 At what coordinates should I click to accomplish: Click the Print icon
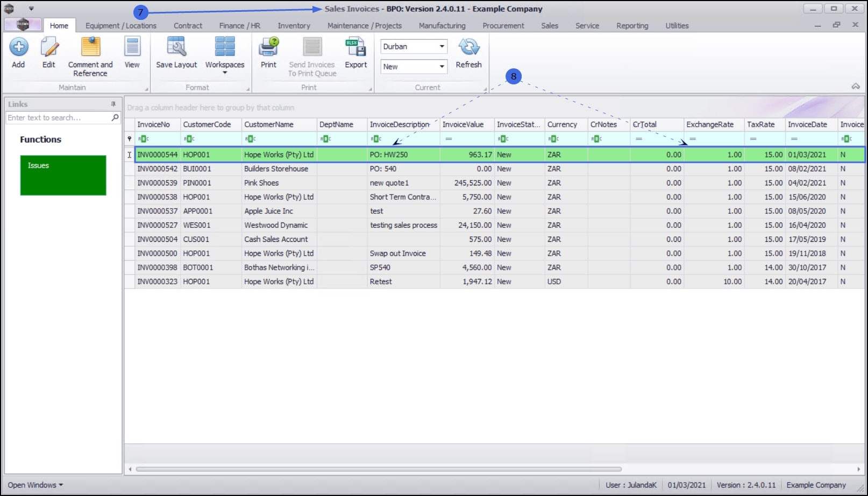tap(269, 47)
